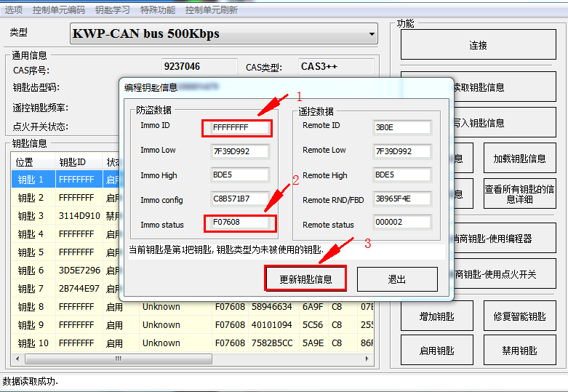Image resolution: width=568 pixels, height=392 pixels.
Task: Focus the Remote RND/FBD field
Action: (402, 200)
